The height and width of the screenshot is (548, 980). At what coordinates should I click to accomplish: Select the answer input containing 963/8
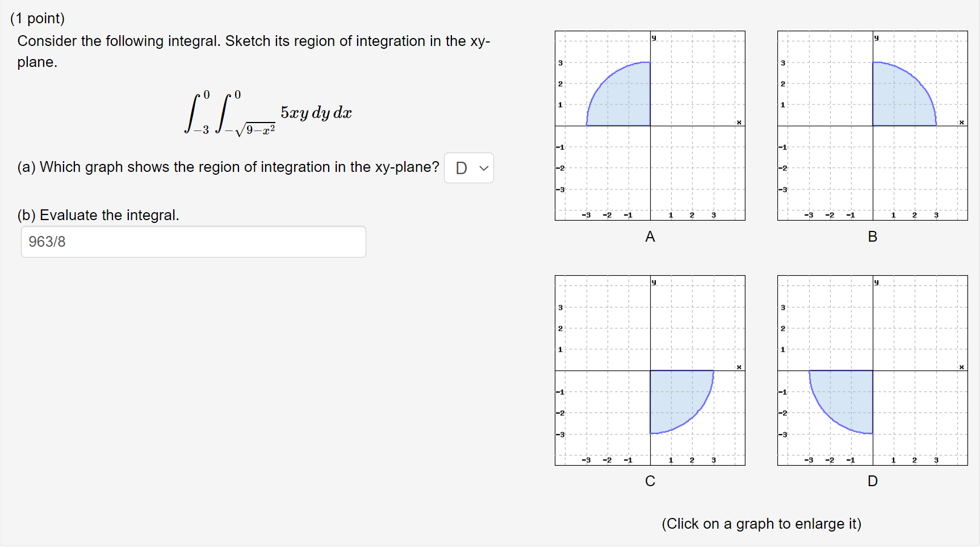(193, 242)
